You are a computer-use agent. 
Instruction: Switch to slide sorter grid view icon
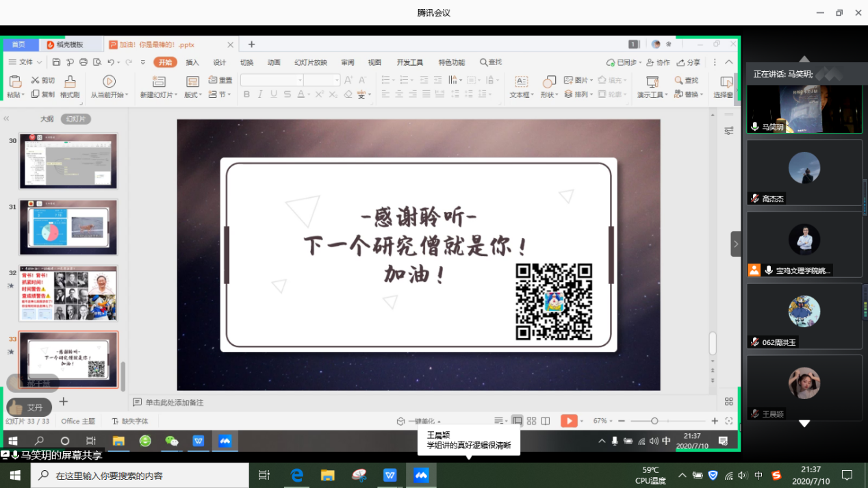pos(531,421)
